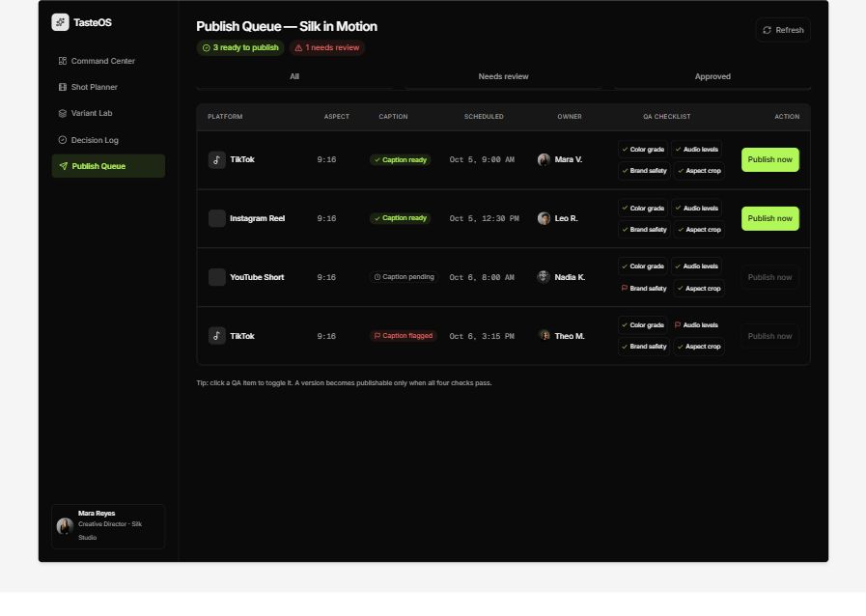This screenshot has width=866, height=616.
Task: Toggle Audio levels check in Leo R. row
Action: point(696,209)
